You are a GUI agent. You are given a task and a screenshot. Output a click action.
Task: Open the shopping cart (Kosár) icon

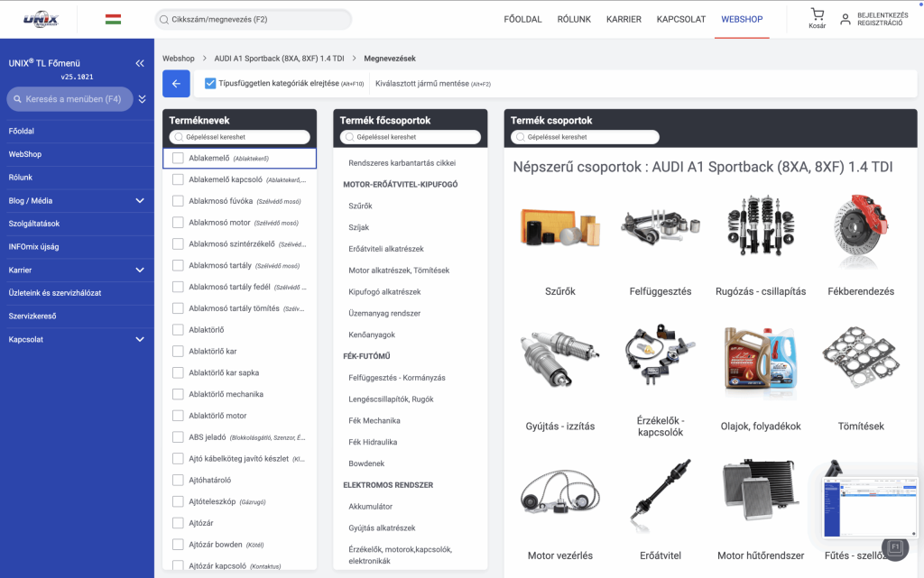click(x=818, y=15)
